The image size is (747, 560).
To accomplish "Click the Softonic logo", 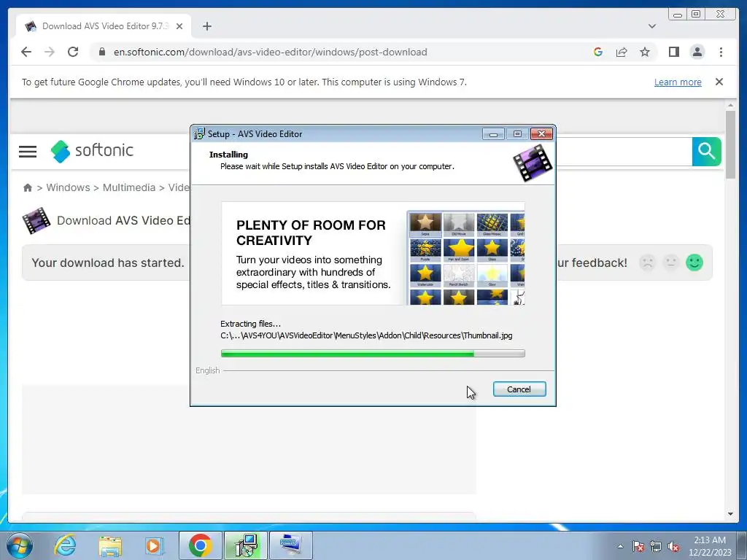I will (92, 151).
